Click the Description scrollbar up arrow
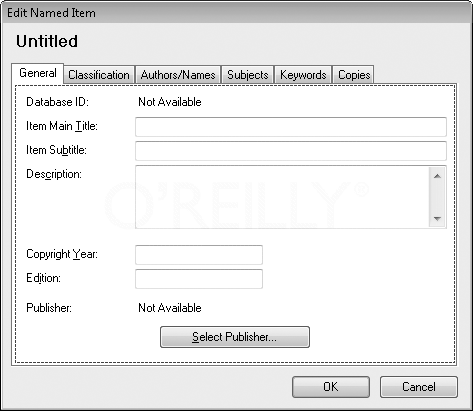The image size is (473, 411). pyautogui.click(x=437, y=176)
